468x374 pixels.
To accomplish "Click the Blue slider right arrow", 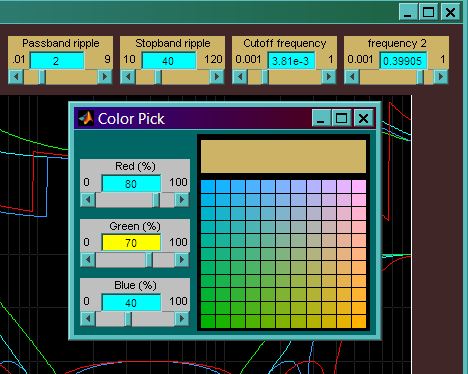I will pos(182,319).
